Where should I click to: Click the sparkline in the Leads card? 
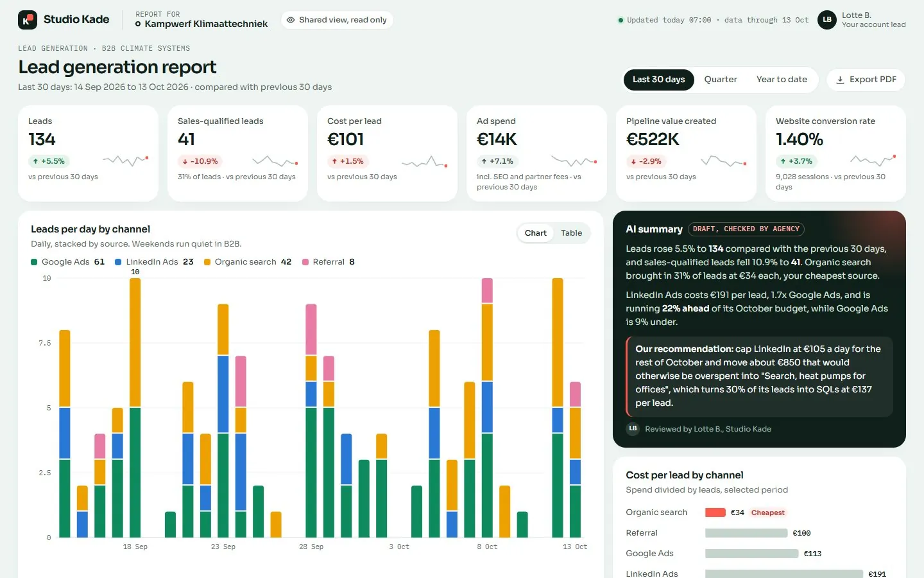tap(126, 161)
